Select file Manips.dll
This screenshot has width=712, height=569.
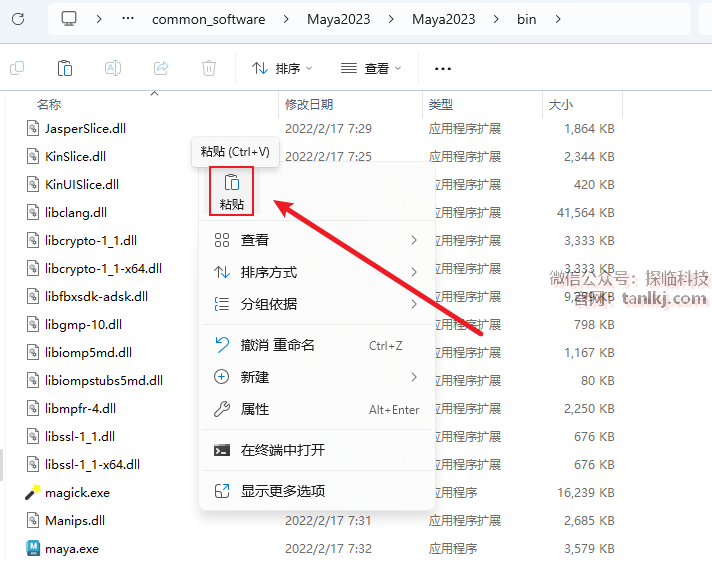tap(75, 521)
